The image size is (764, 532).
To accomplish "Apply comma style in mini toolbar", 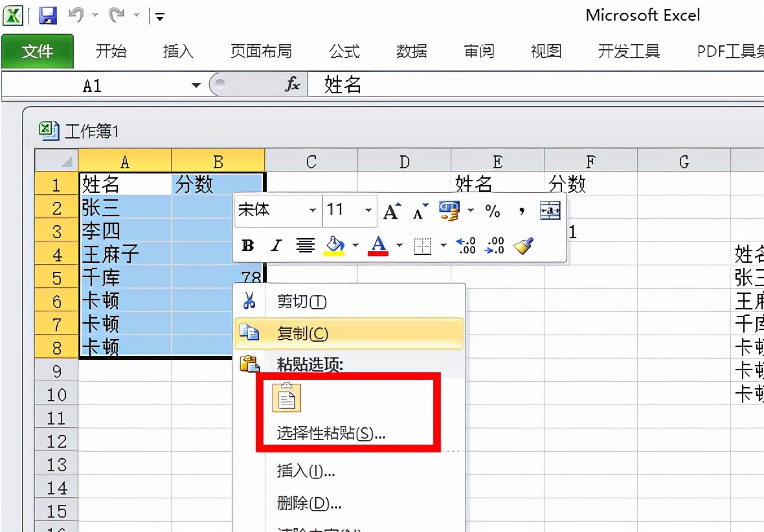I will [x=522, y=211].
